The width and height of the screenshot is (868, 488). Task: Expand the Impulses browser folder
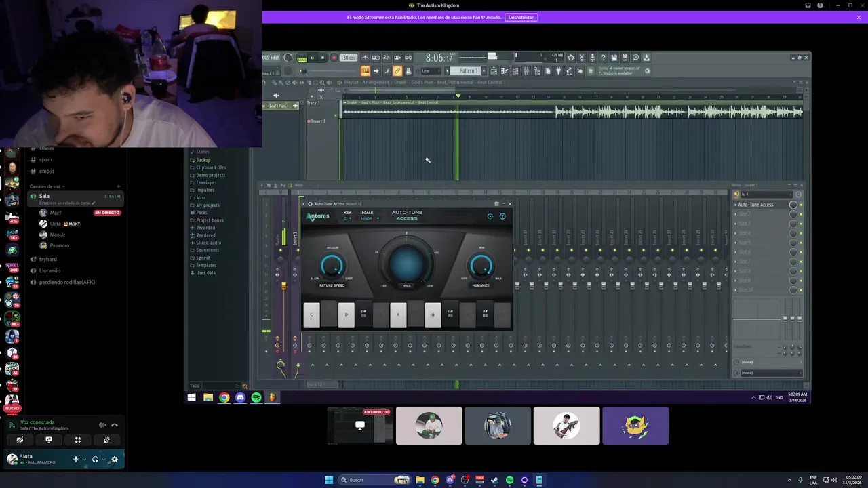[x=202, y=190]
